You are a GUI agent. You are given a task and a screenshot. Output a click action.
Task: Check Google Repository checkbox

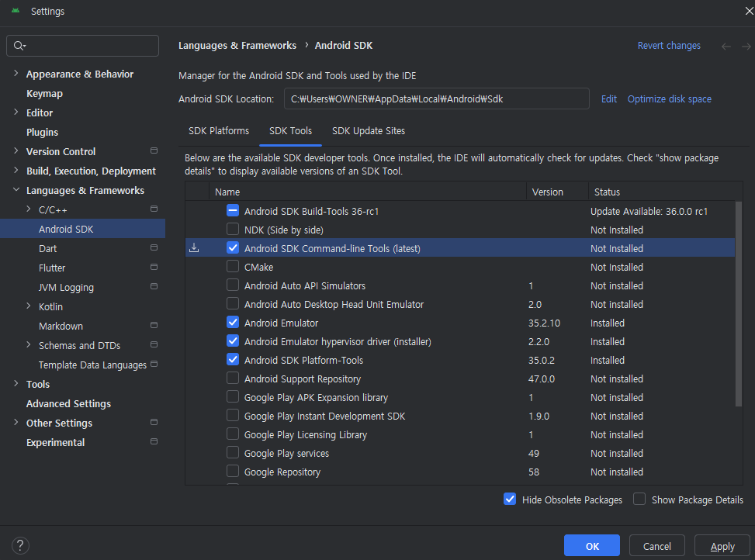coord(233,471)
